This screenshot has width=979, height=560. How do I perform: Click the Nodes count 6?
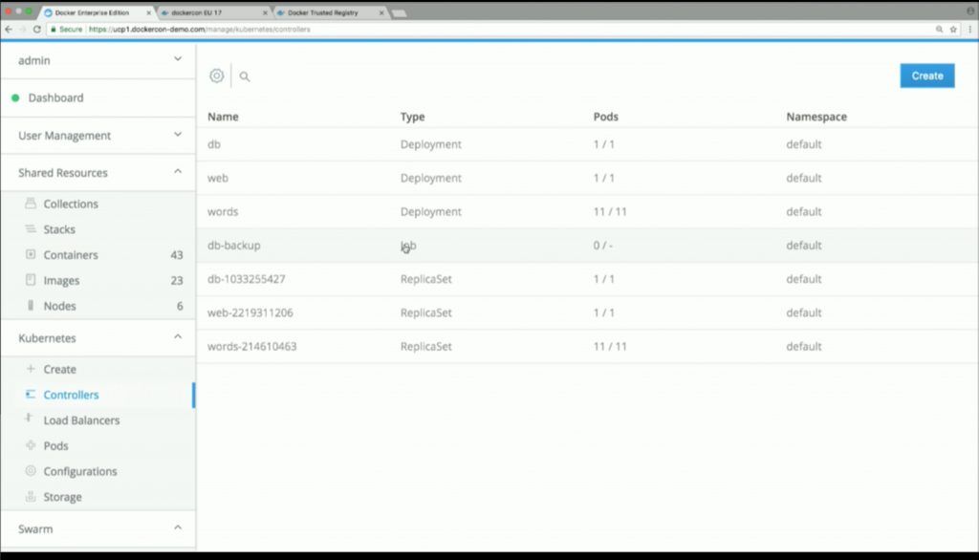pyautogui.click(x=180, y=306)
